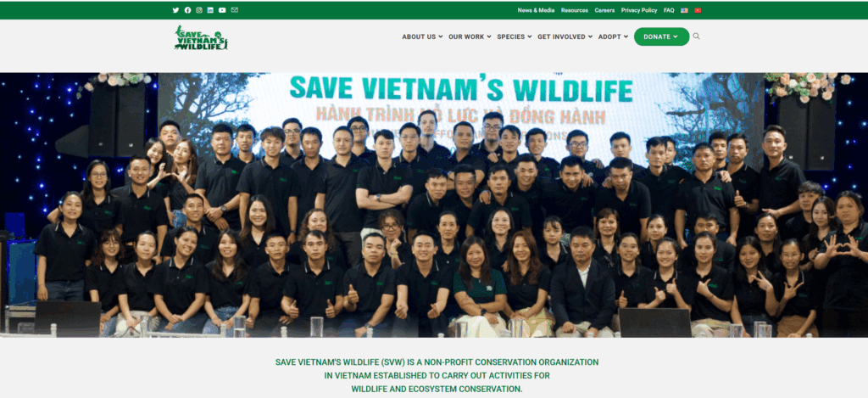Image resolution: width=868 pixels, height=398 pixels.
Task: Switch language with the Vietnam flag
Action: coord(698,10)
